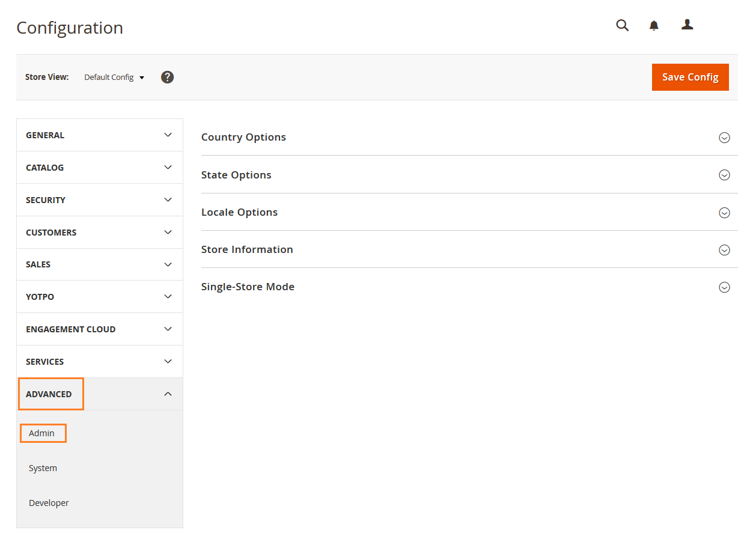Image resolution: width=756 pixels, height=545 pixels.
Task: Collapse ADVANCED using its chevron arrow
Action: point(168,394)
